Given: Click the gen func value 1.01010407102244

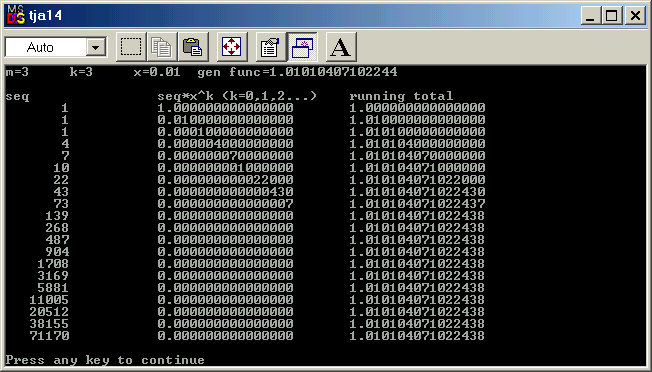Looking at the screenshot, I should [333, 72].
